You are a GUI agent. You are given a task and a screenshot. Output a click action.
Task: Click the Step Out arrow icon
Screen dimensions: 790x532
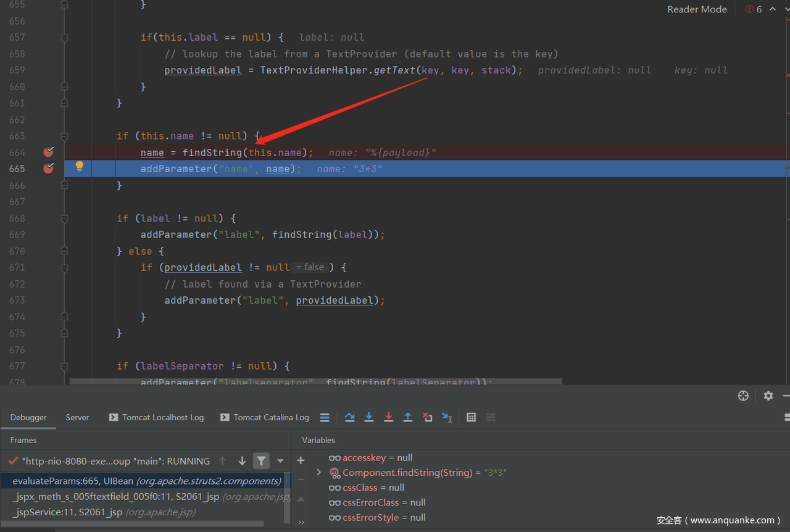407,417
